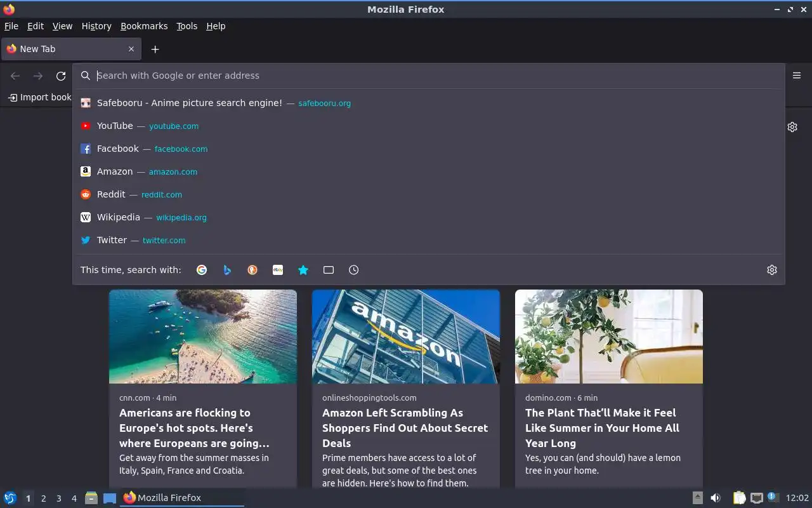This screenshot has width=812, height=508.
Task: Select the Wikipedia suggestion
Action: (429, 217)
